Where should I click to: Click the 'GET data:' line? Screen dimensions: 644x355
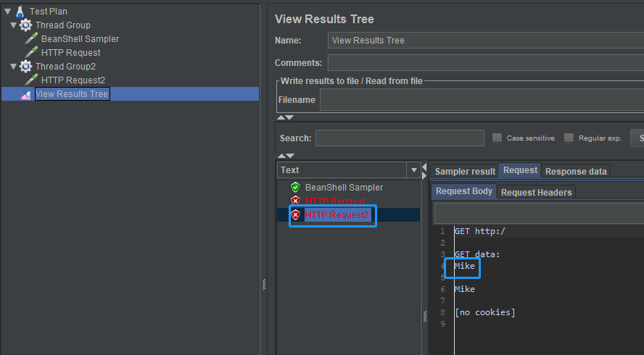point(477,254)
